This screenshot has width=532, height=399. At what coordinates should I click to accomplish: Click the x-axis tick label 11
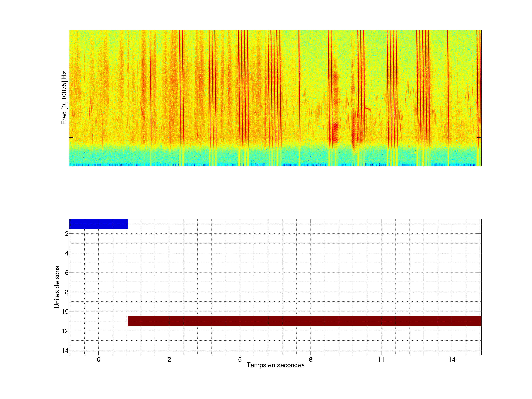381,359
